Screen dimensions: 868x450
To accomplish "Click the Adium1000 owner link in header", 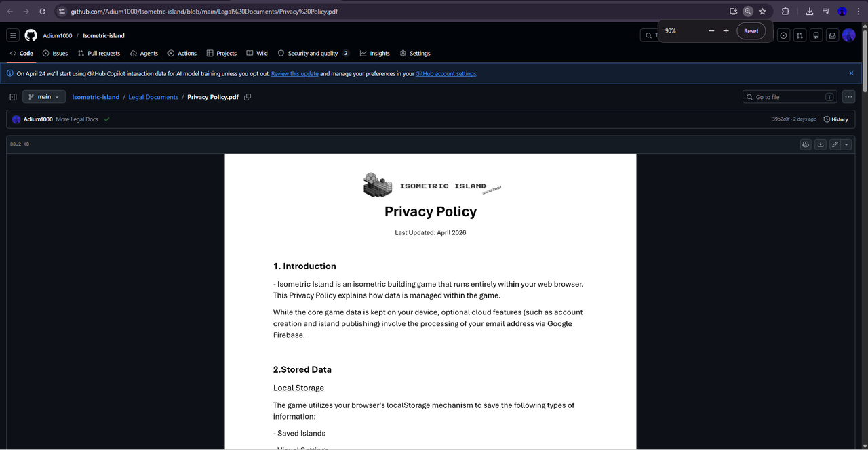I will tap(56, 35).
